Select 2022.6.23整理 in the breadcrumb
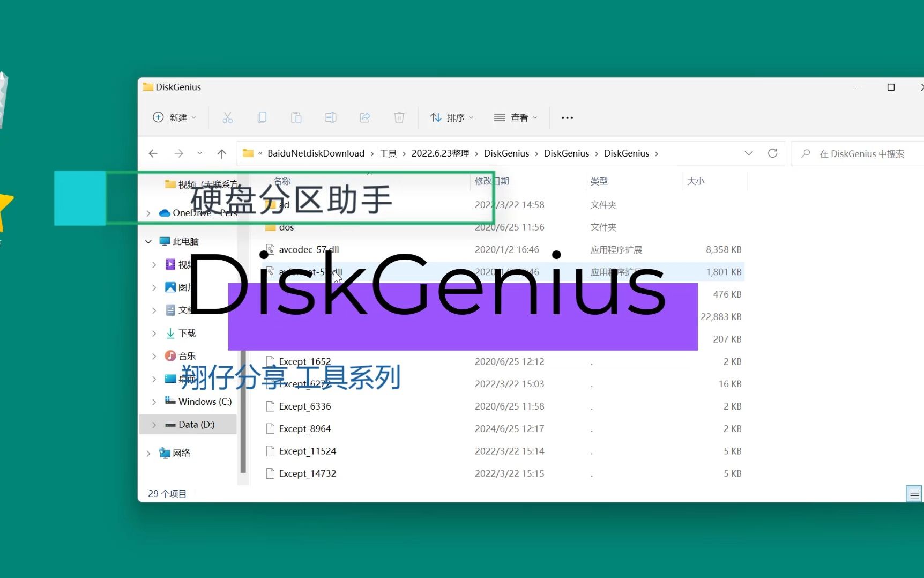 pyautogui.click(x=440, y=153)
